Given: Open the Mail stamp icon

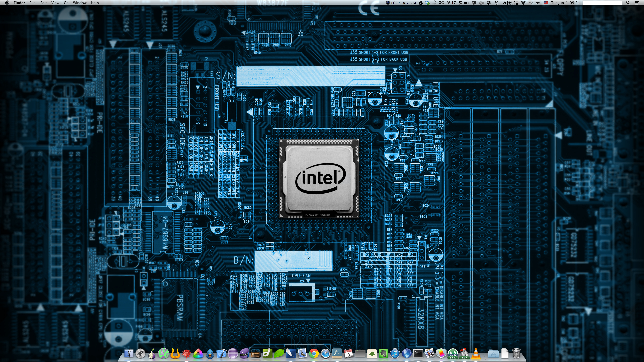Looking at the screenshot, I should coord(302,353).
